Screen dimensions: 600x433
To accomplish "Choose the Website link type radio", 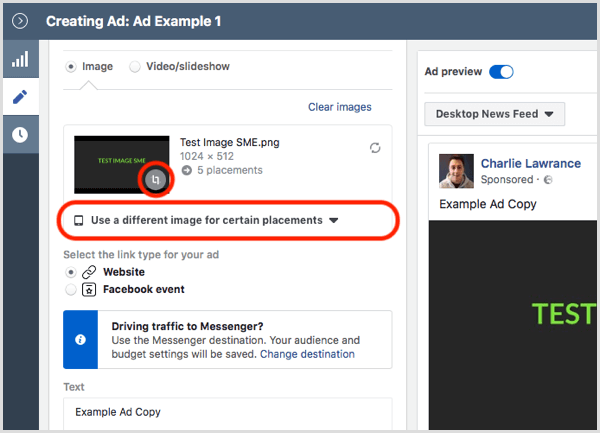I will tap(71, 272).
